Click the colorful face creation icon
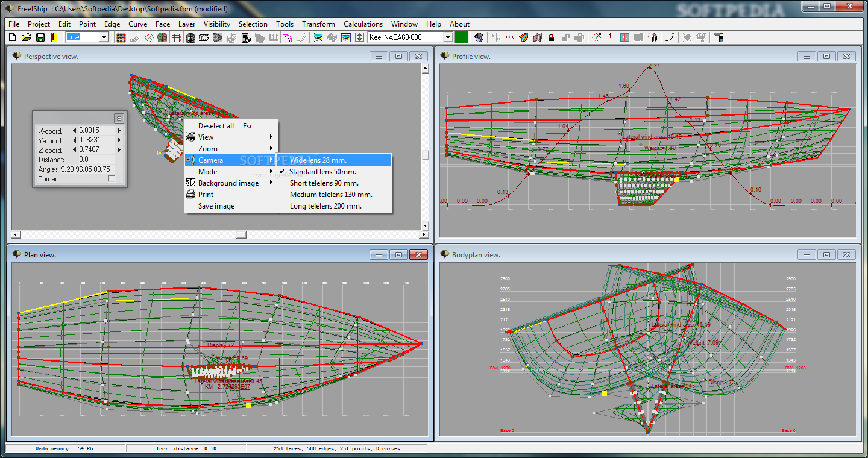 pos(523,37)
